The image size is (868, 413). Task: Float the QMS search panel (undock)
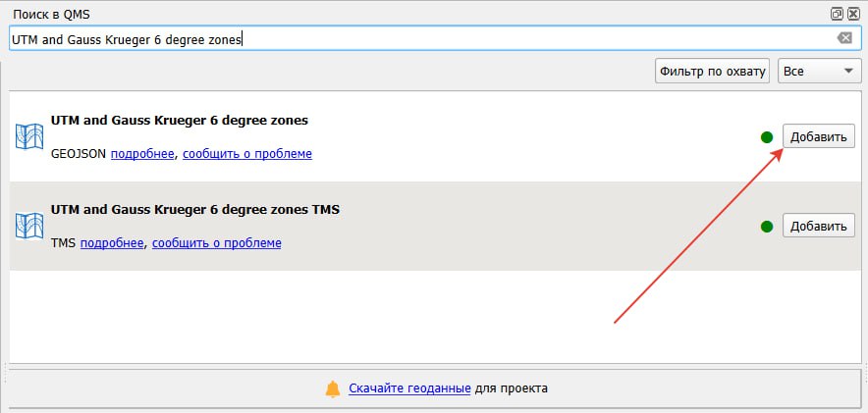coord(837,14)
